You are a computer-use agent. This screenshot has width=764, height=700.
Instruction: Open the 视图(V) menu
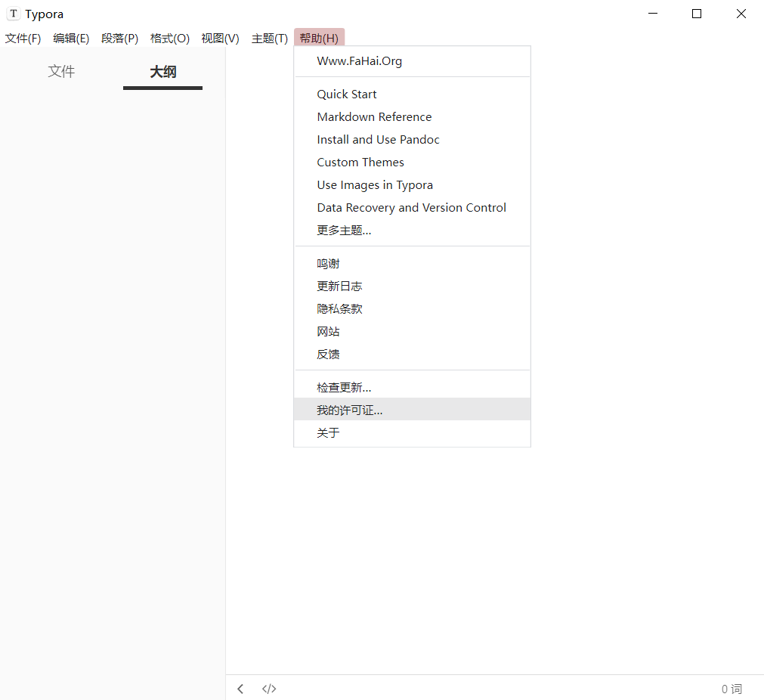220,38
